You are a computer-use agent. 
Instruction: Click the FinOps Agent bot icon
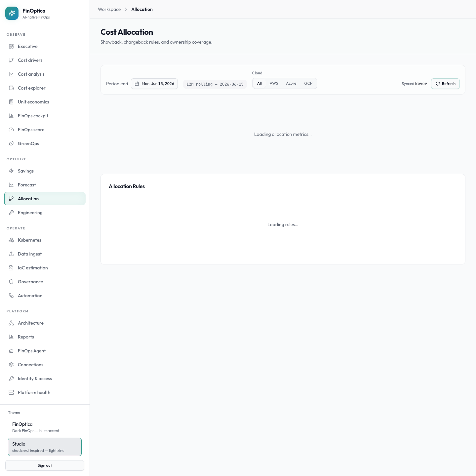[11, 351]
